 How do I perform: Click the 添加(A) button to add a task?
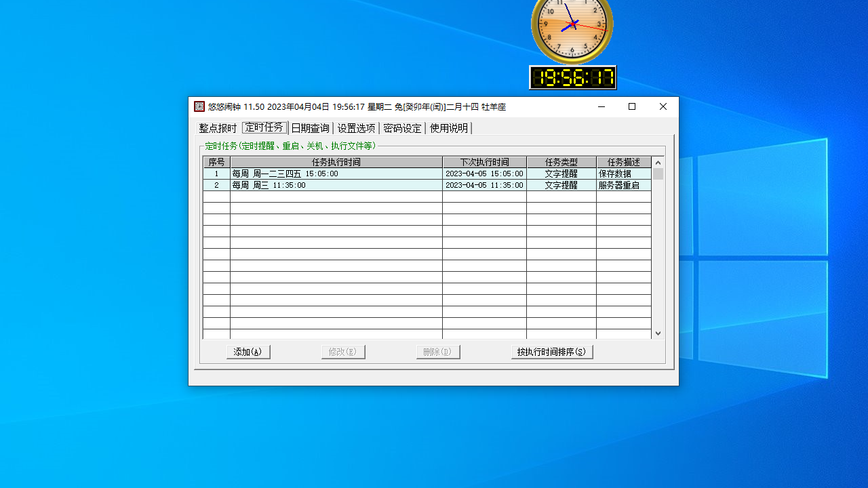pyautogui.click(x=248, y=352)
